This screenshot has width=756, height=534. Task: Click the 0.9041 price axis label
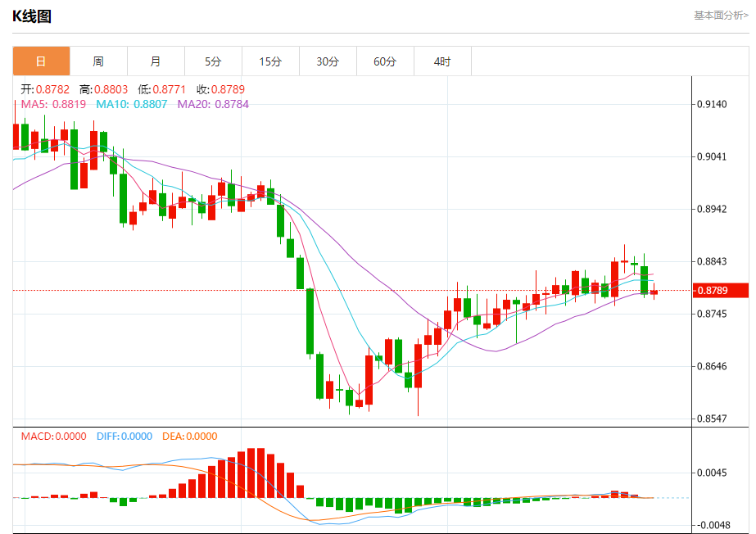(712, 156)
